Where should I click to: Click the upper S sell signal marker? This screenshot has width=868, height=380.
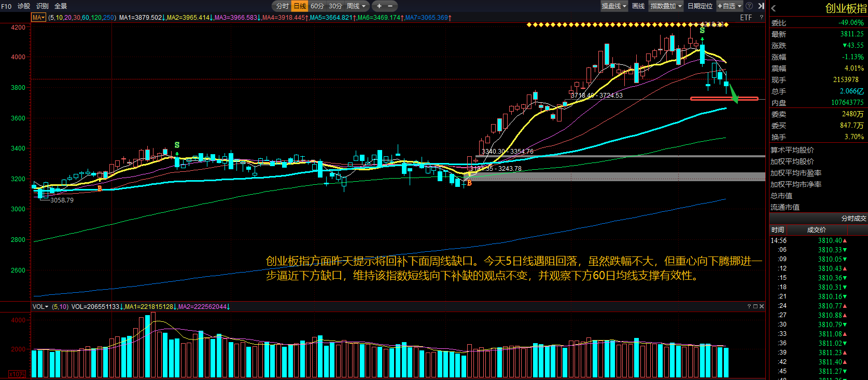[702, 31]
